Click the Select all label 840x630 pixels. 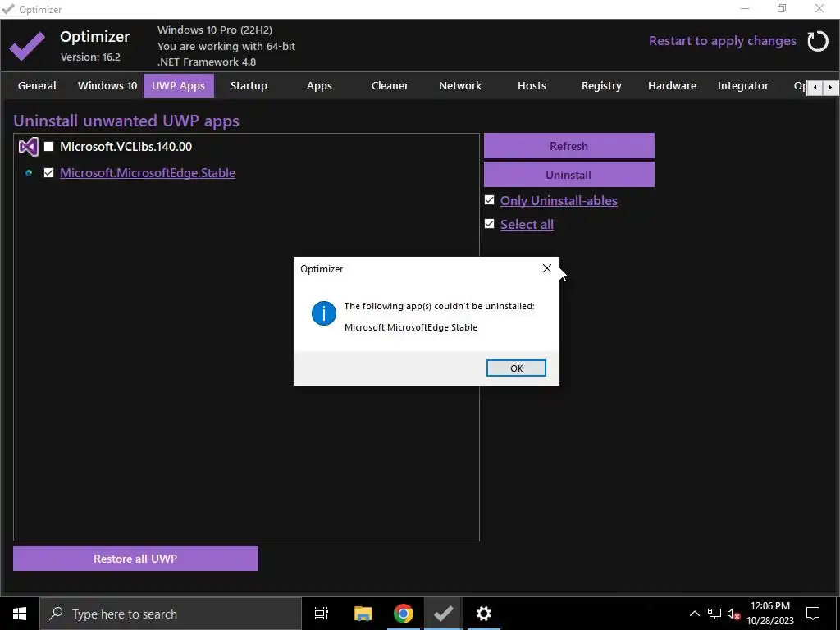coord(527,224)
